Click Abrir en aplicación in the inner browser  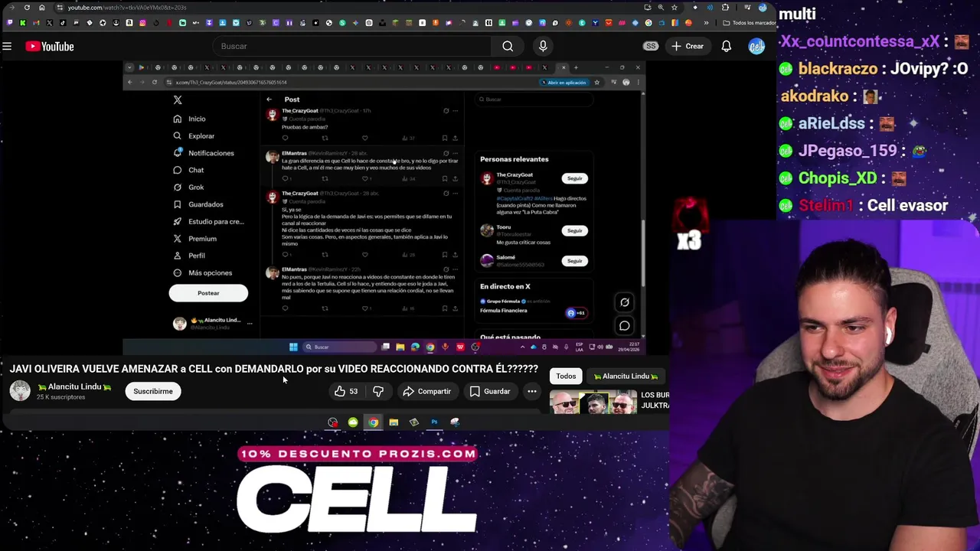tap(565, 83)
